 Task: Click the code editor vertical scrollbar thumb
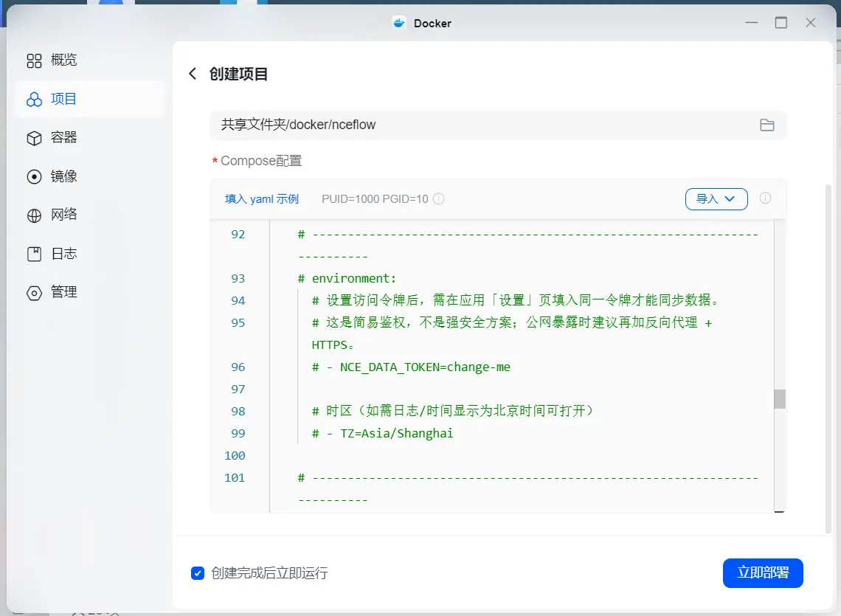click(779, 399)
